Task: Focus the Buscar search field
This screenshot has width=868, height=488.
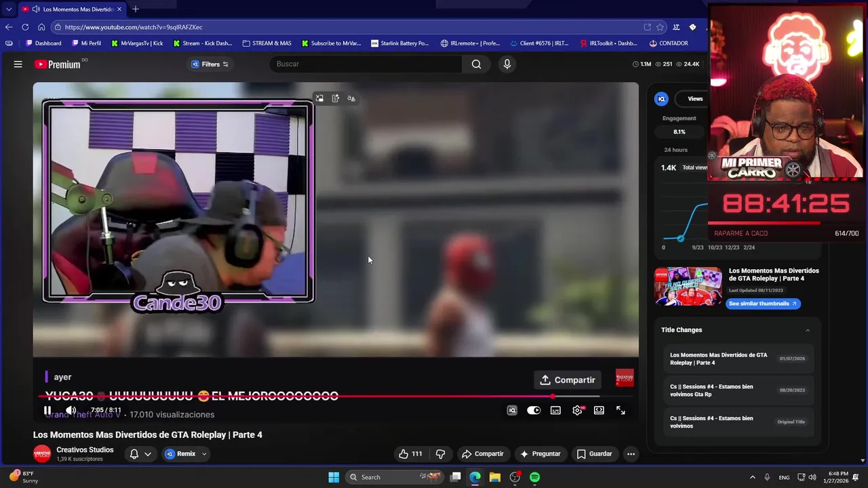Action: tap(366, 64)
